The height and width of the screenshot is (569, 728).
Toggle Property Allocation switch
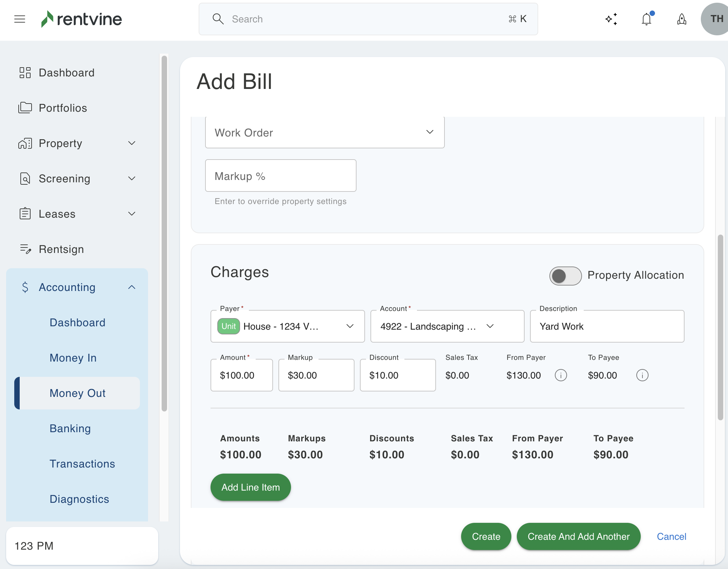[565, 276]
